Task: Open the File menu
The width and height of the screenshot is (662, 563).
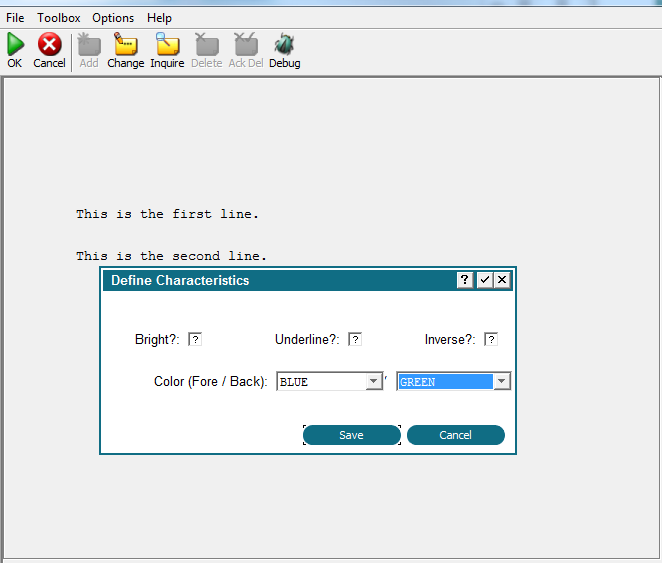Action: [x=15, y=18]
